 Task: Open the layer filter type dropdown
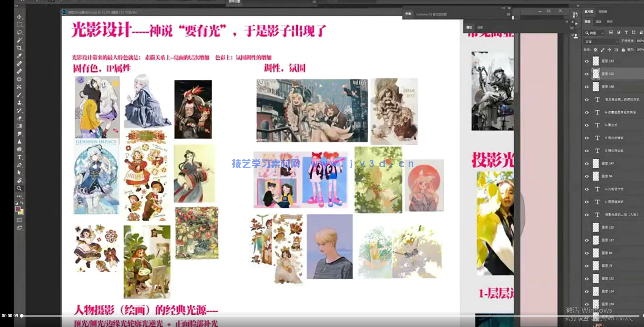pos(595,33)
